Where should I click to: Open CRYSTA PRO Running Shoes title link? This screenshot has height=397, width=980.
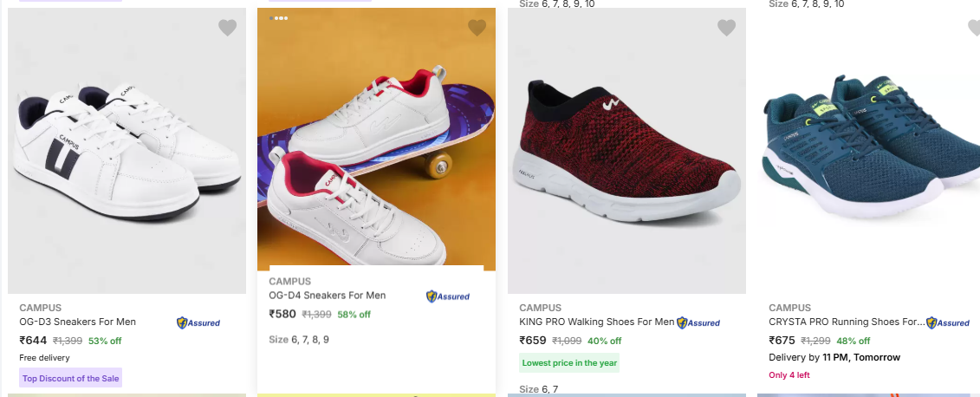[x=846, y=322]
